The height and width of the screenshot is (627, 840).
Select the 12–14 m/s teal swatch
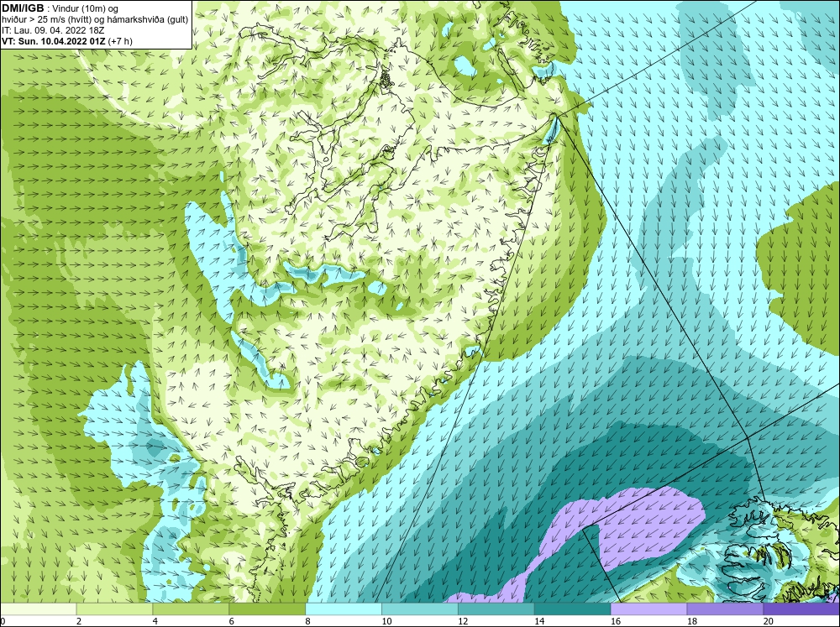click(496, 609)
